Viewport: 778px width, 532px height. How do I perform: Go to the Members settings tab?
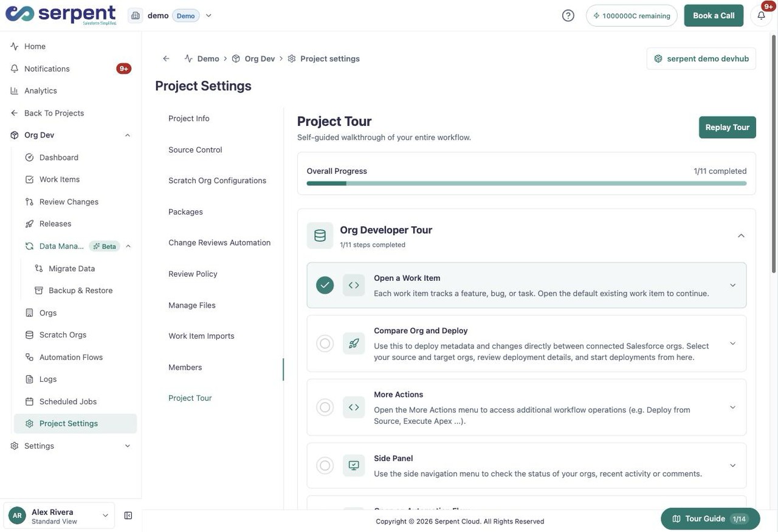[185, 367]
